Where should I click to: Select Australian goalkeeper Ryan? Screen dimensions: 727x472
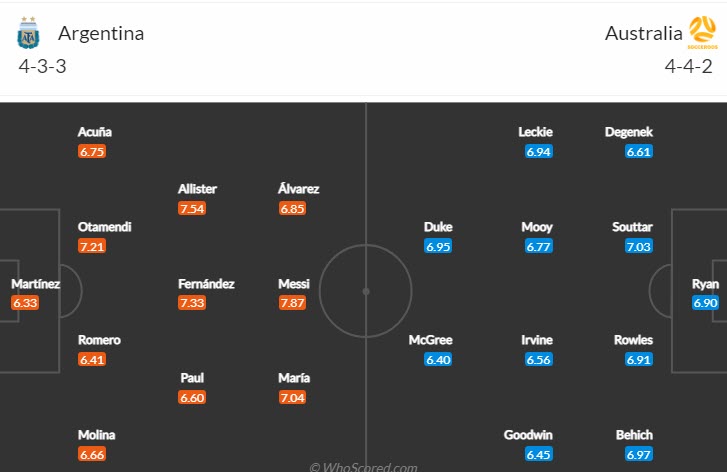tap(705, 284)
